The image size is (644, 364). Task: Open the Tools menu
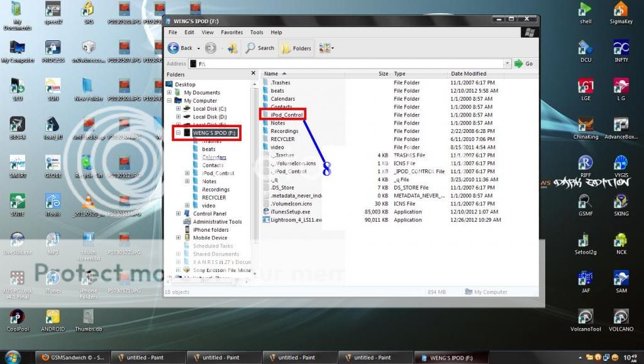pyautogui.click(x=257, y=32)
